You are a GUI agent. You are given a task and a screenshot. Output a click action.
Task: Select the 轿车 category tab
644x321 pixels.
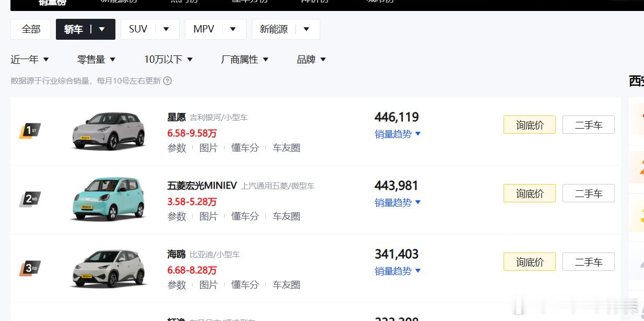click(74, 29)
